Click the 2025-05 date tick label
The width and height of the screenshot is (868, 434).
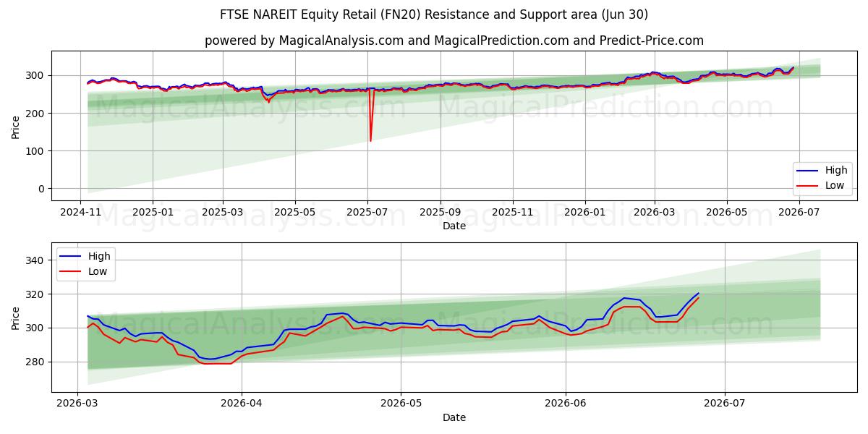295,213
